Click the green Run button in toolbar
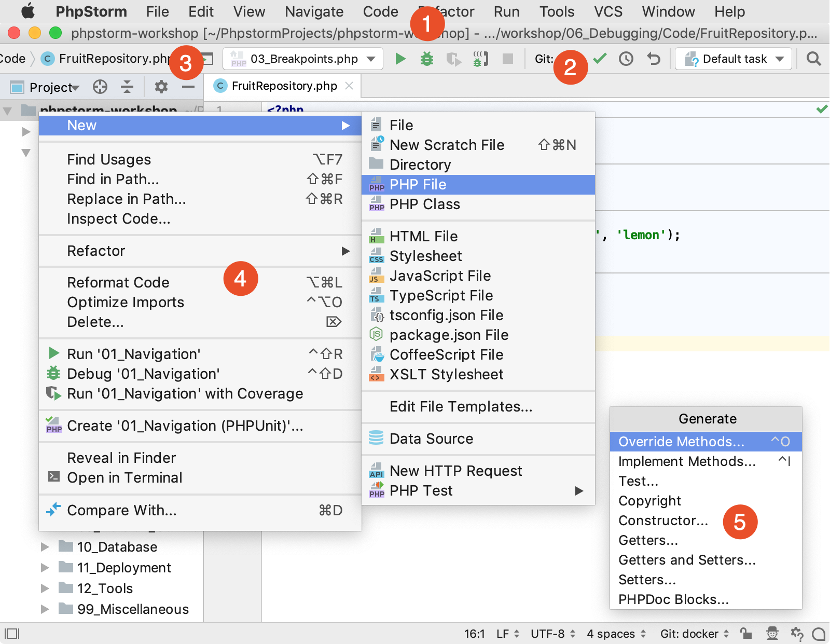This screenshot has height=644, width=830. pyautogui.click(x=400, y=59)
